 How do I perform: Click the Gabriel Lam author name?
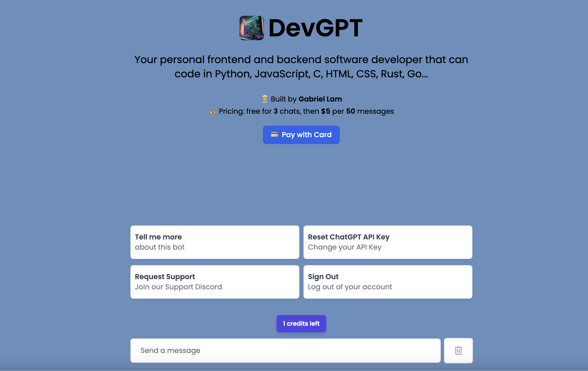tap(320, 99)
